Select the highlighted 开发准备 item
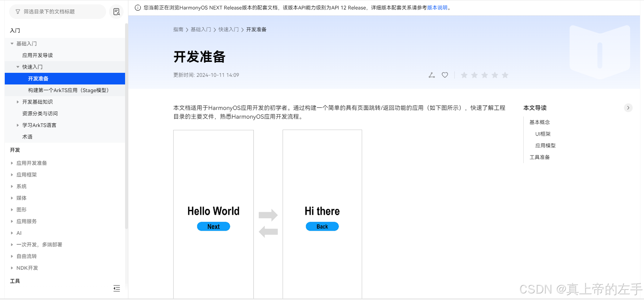Screen dimensions: 644x300 65,79
